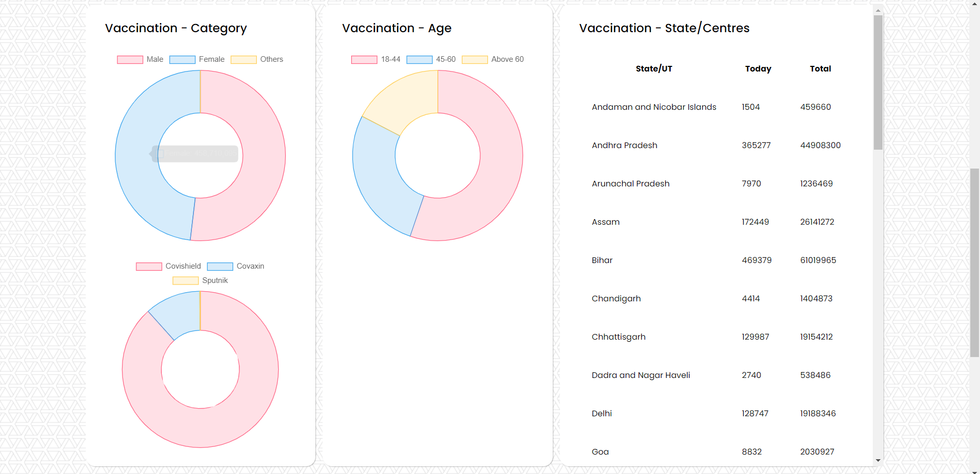Click the Today column header
This screenshot has width=980, height=474.
click(758, 68)
